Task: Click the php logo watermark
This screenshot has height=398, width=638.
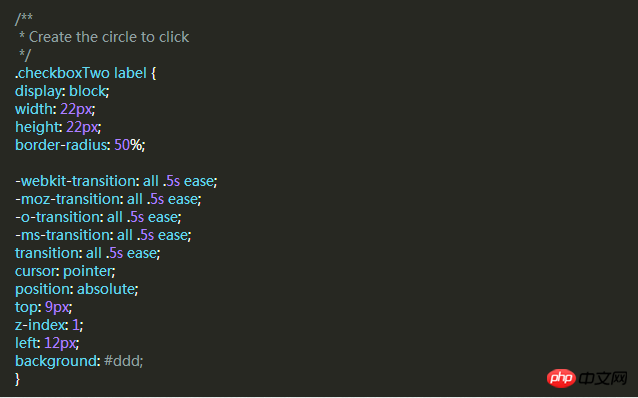Action: click(561, 379)
